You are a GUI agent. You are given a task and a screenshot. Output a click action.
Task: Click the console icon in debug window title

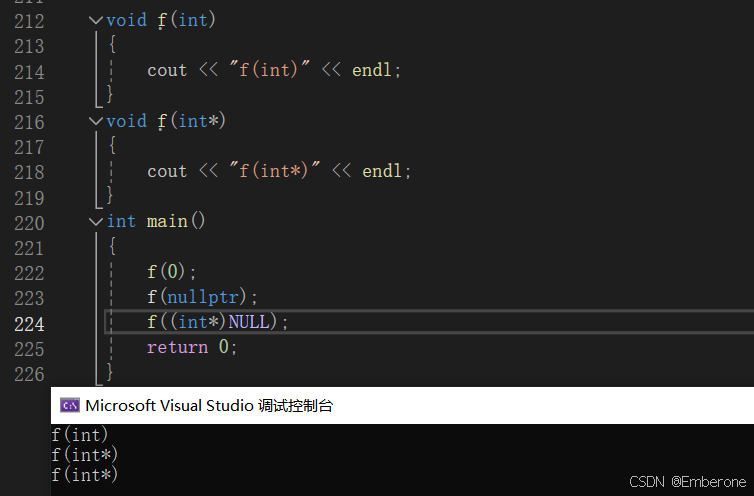point(70,406)
